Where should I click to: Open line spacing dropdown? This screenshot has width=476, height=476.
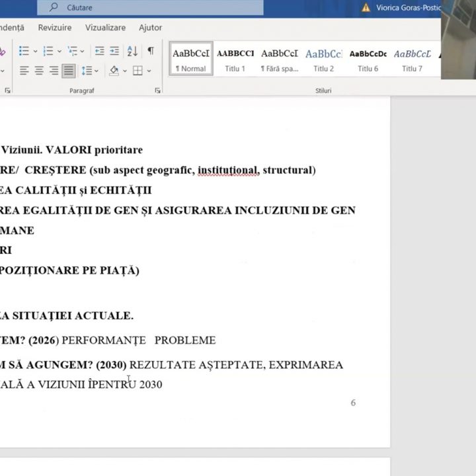click(90, 71)
